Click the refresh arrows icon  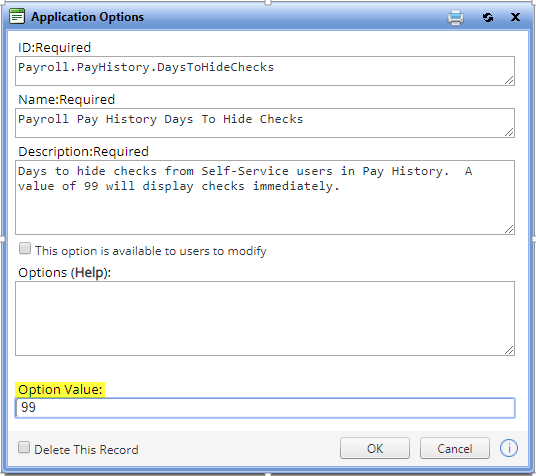(488, 17)
